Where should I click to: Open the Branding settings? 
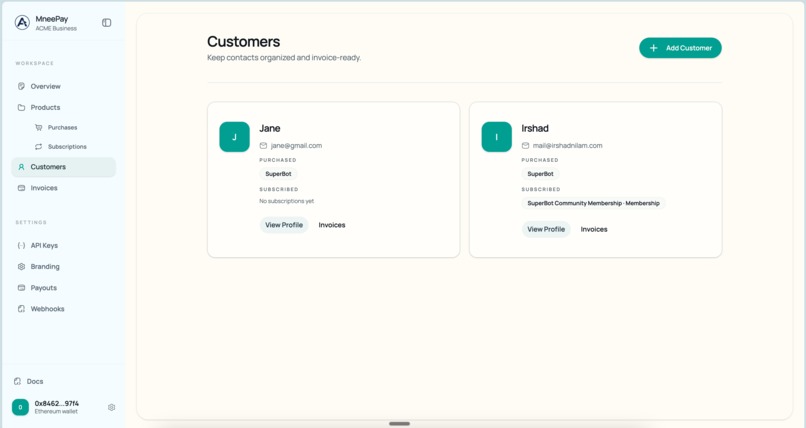[64, 267]
